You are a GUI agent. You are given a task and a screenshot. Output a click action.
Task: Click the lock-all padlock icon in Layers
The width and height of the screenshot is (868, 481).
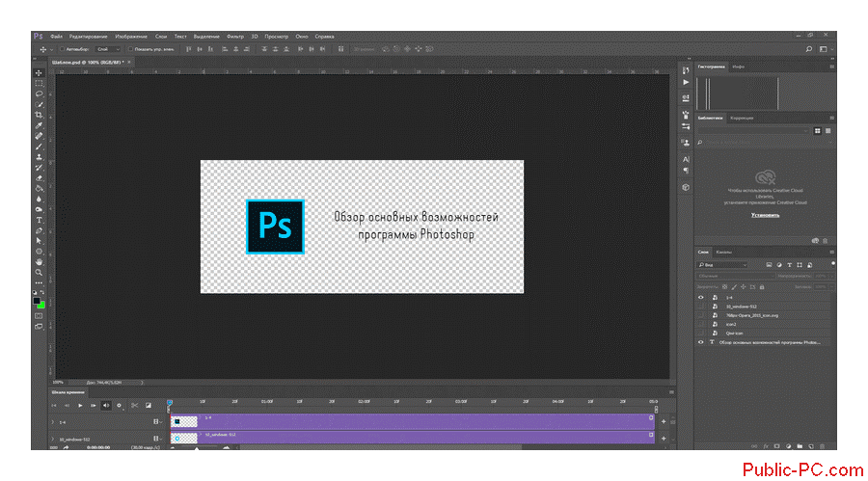pos(762,287)
